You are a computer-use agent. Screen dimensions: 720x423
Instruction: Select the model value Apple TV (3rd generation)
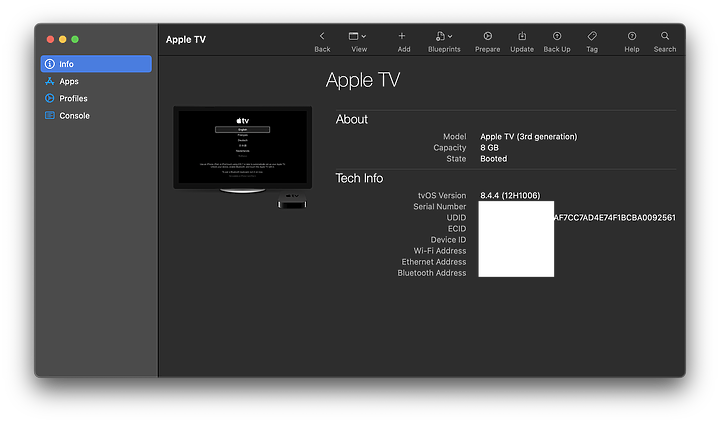(529, 136)
